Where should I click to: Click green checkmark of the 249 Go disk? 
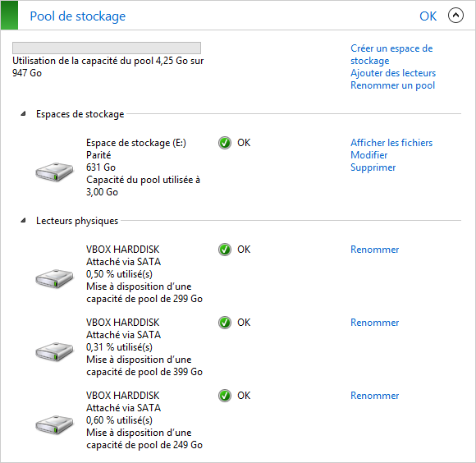(225, 396)
